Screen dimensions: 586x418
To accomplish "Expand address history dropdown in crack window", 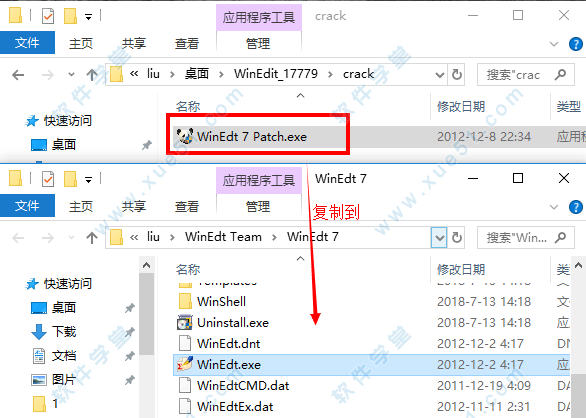I will tap(440, 75).
